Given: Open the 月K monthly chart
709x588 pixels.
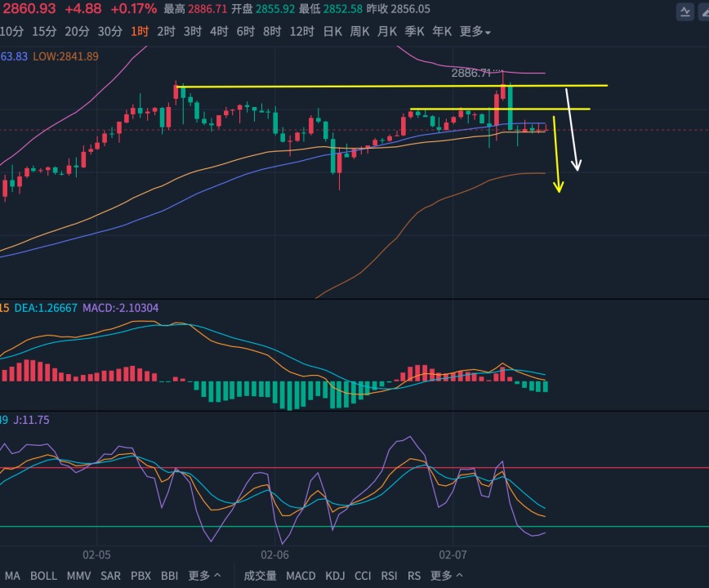Looking at the screenshot, I should click(387, 32).
